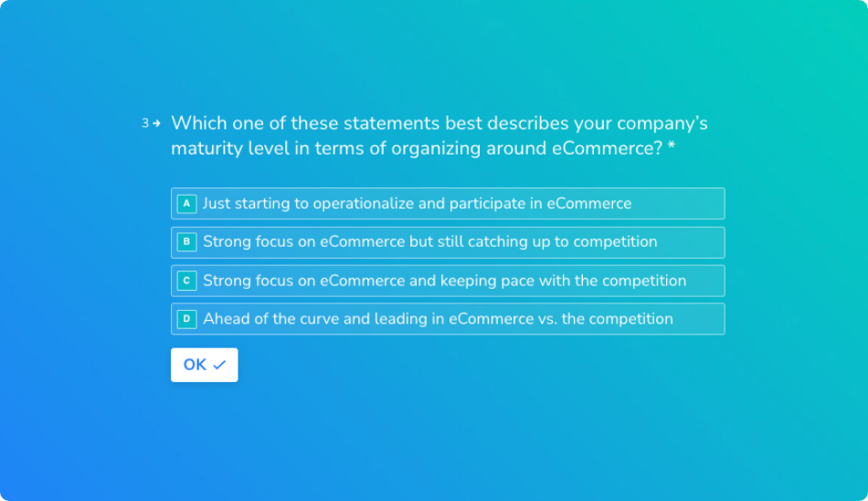Click 'eCommerce vs. the competition' text in option D

coord(561,319)
